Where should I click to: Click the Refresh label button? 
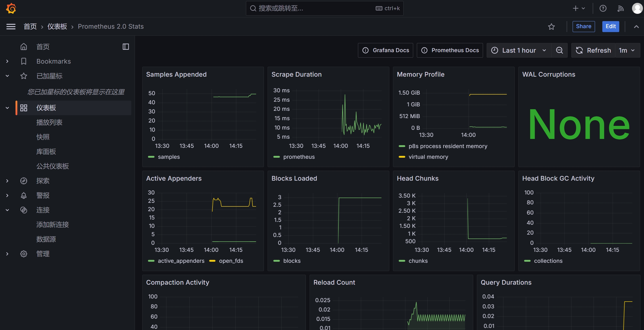pyautogui.click(x=593, y=50)
